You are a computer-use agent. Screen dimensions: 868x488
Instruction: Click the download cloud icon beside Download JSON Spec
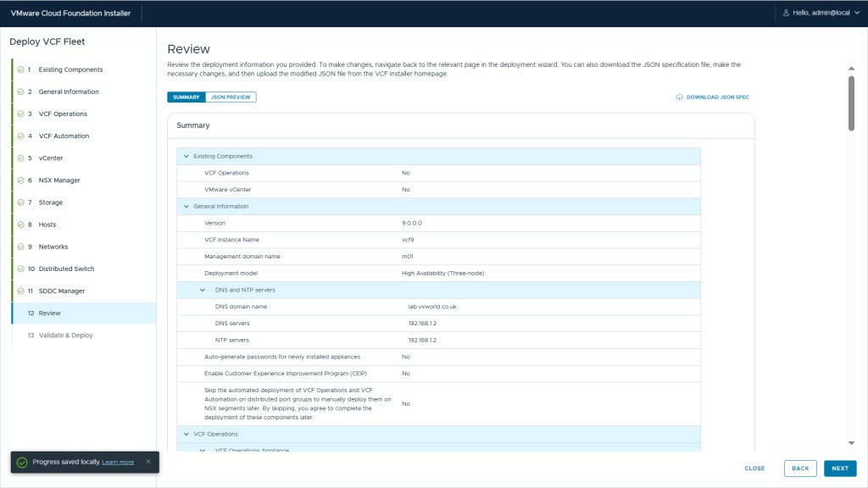coord(679,97)
